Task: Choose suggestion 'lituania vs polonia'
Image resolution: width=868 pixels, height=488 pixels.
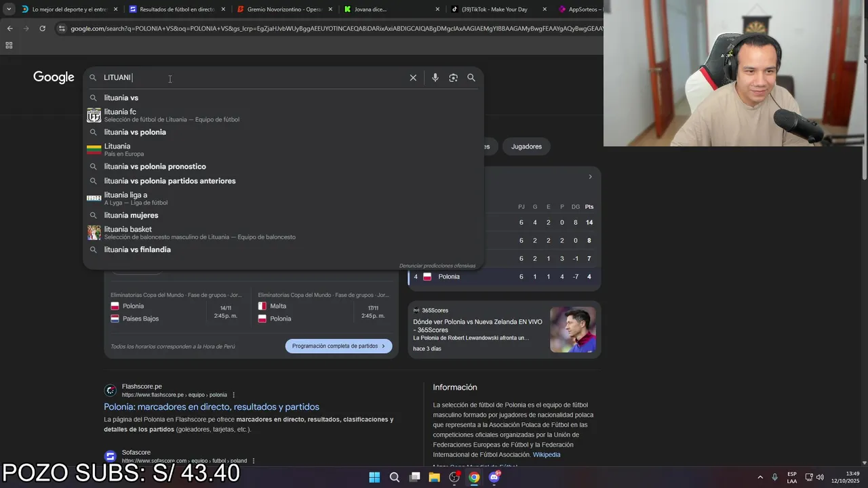Action: [283, 132]
